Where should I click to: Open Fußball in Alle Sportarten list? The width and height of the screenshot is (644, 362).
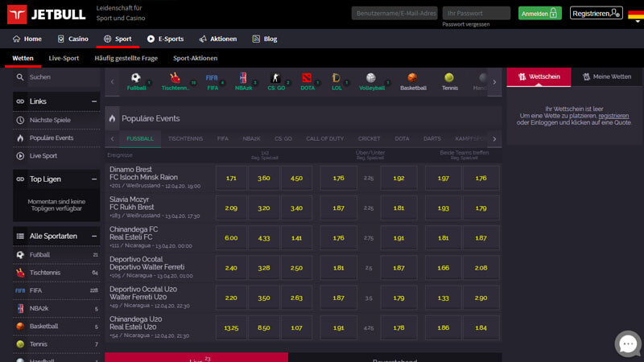pos(56,255)
